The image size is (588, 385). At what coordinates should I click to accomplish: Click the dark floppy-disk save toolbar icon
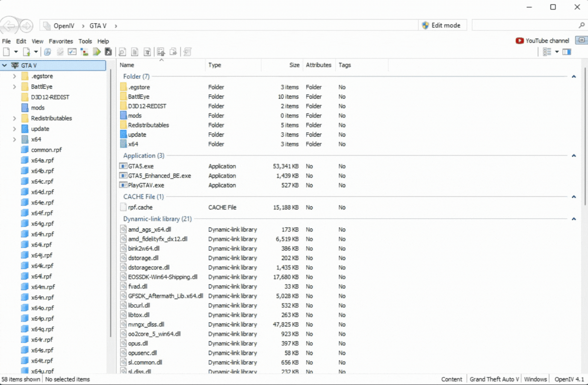click(x=109, y=52)
